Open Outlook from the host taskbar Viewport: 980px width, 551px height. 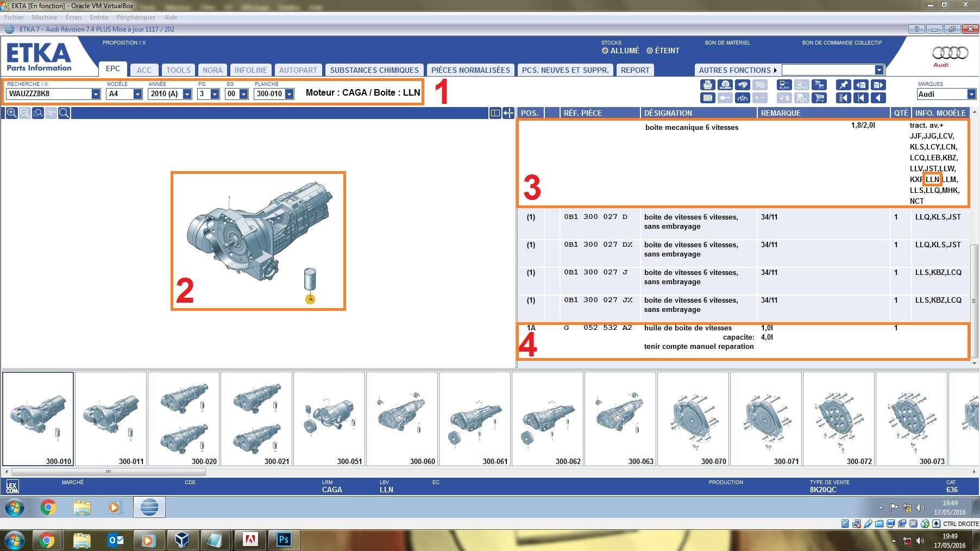(x=115, y=540)
